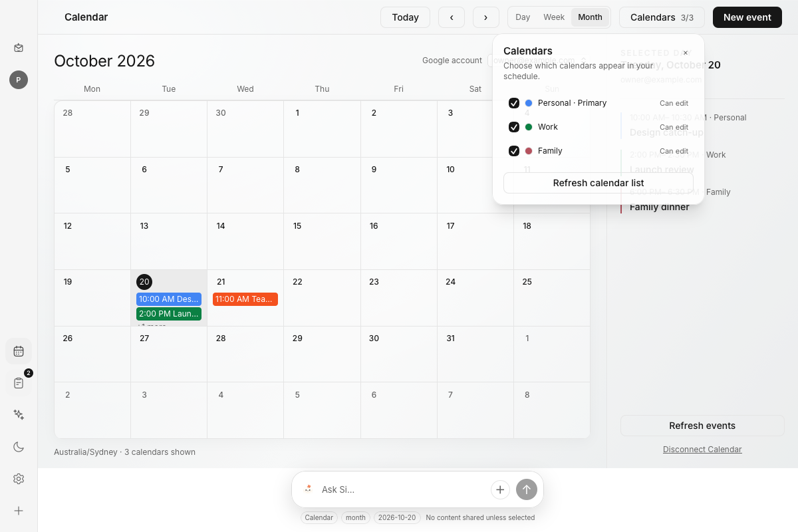Switch to Day view tab
This screenshot has height=532, width=798.
coord(523,17)
